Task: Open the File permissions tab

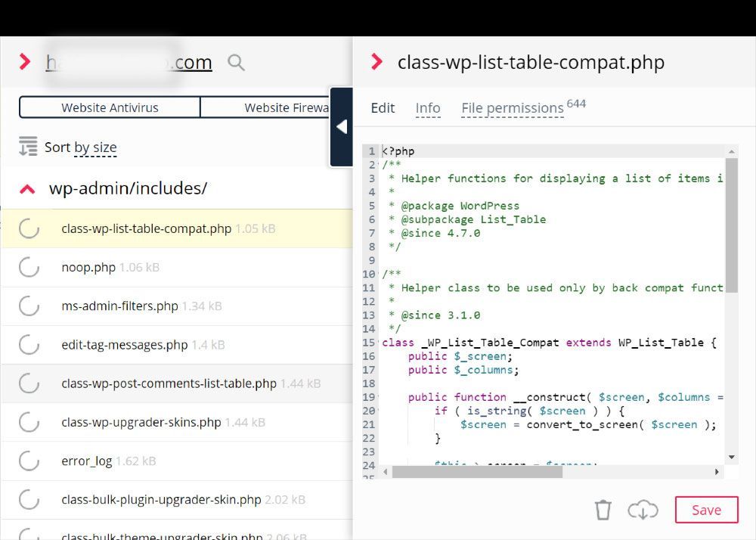Action: tap(513, 108)
